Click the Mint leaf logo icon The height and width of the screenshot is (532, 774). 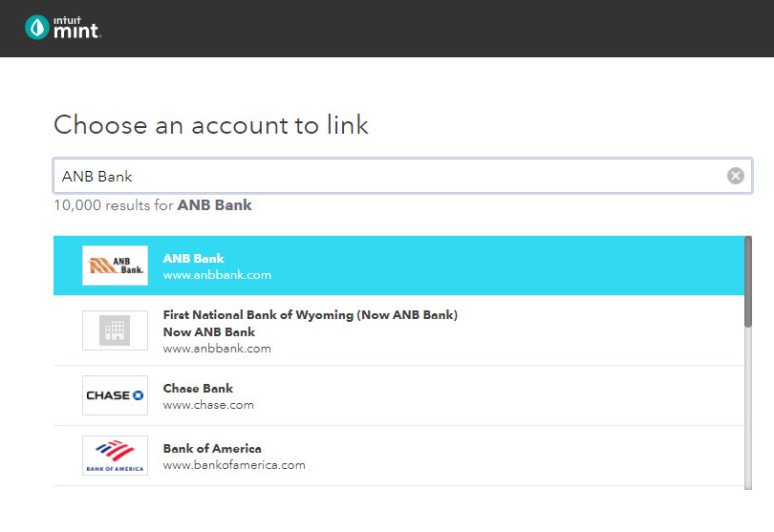click(x=37, y=28)
